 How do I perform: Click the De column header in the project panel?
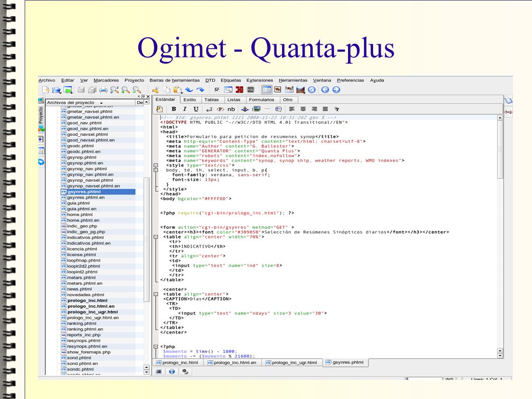click(140, 103)
